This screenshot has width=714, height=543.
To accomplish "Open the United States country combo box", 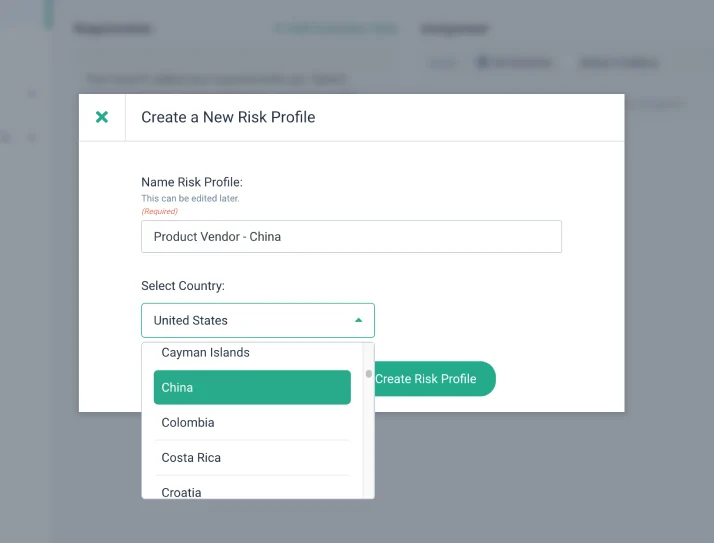I will coord(258,320).
